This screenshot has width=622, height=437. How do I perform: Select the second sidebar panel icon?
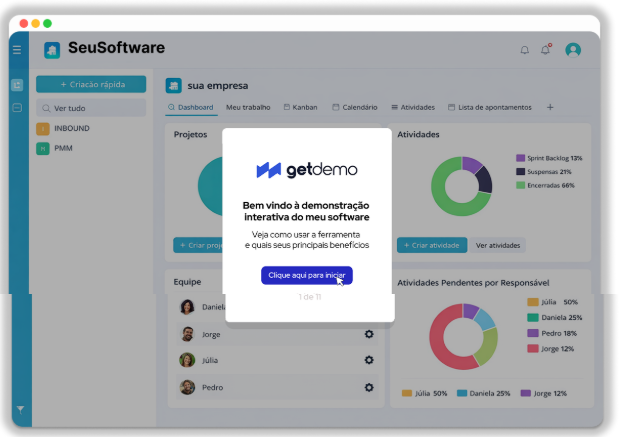point(17,107)
